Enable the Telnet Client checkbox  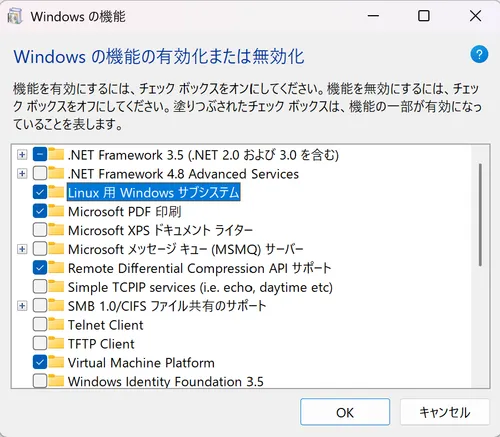coord(40,325)
